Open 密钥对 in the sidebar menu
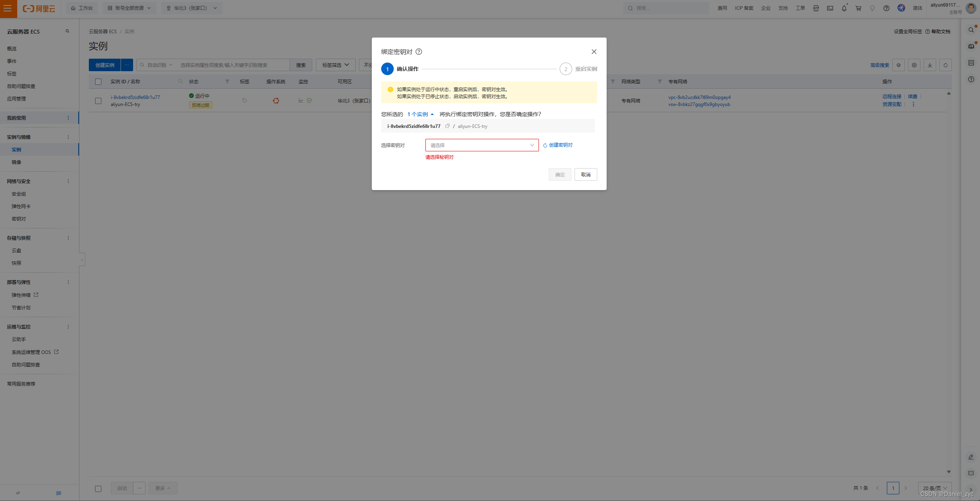The image size is (980, 501). click(19, 219)
